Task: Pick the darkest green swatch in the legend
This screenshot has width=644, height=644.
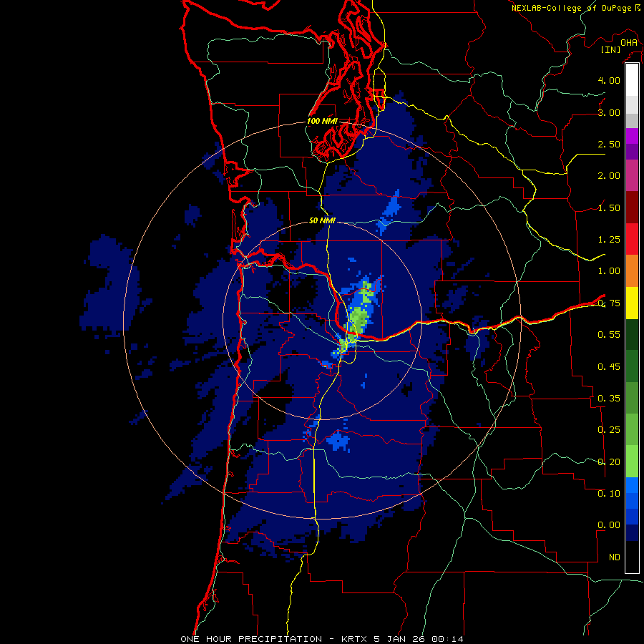Action: (x=632, y=334)
